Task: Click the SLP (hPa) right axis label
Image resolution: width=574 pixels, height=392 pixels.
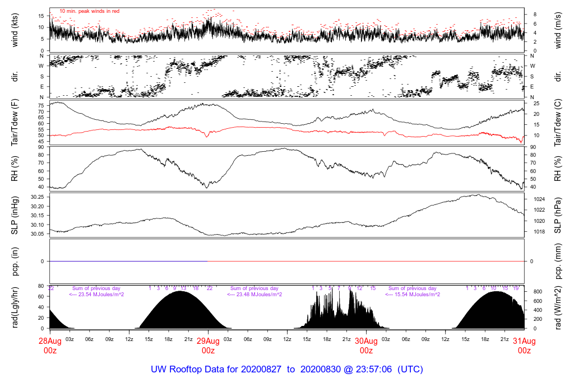Action: point(559,216)
